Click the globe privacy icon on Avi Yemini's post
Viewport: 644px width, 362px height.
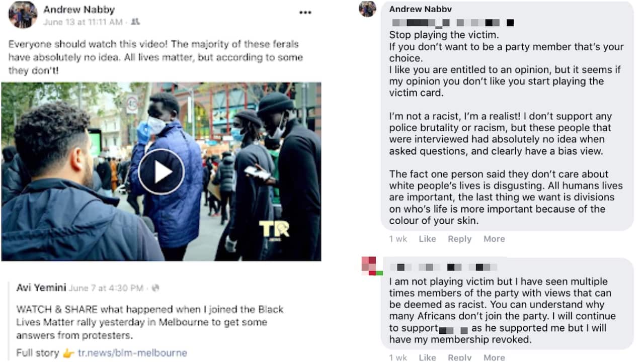[155, 288]
